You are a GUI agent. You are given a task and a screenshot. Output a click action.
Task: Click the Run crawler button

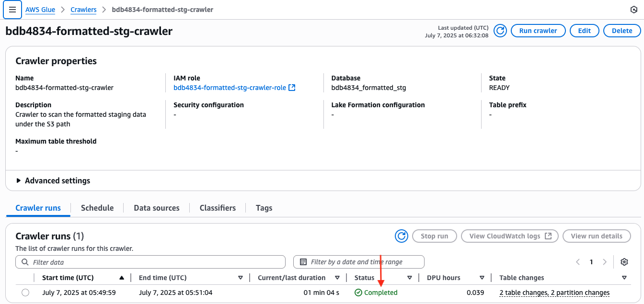tap(538, 31)
